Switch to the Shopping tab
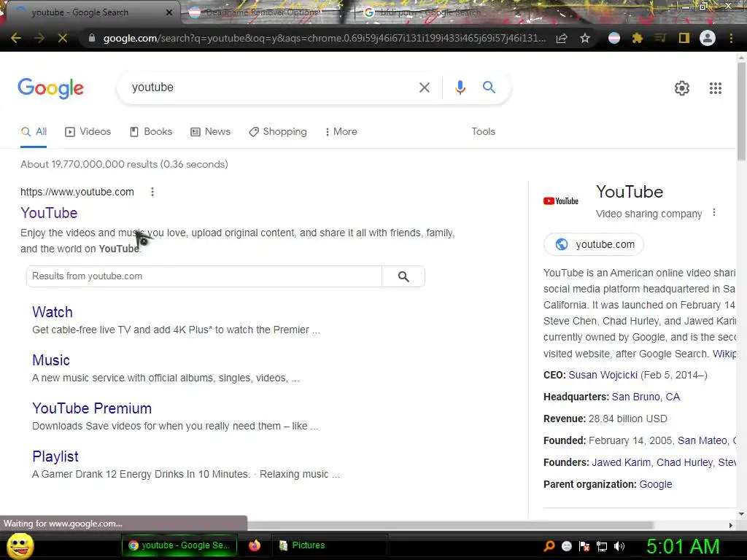 [x=278, y=132]
